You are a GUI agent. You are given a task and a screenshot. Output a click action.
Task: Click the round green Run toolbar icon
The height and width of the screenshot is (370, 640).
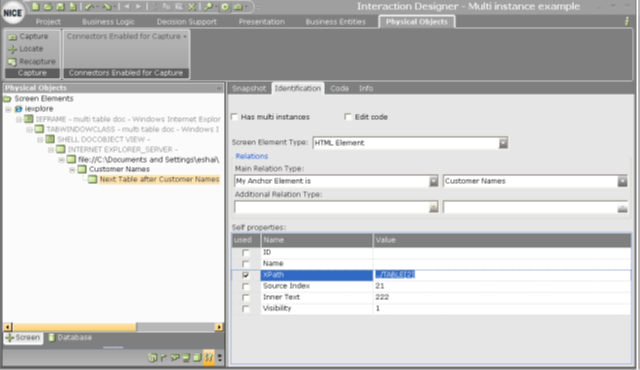[x=225, y=7]
